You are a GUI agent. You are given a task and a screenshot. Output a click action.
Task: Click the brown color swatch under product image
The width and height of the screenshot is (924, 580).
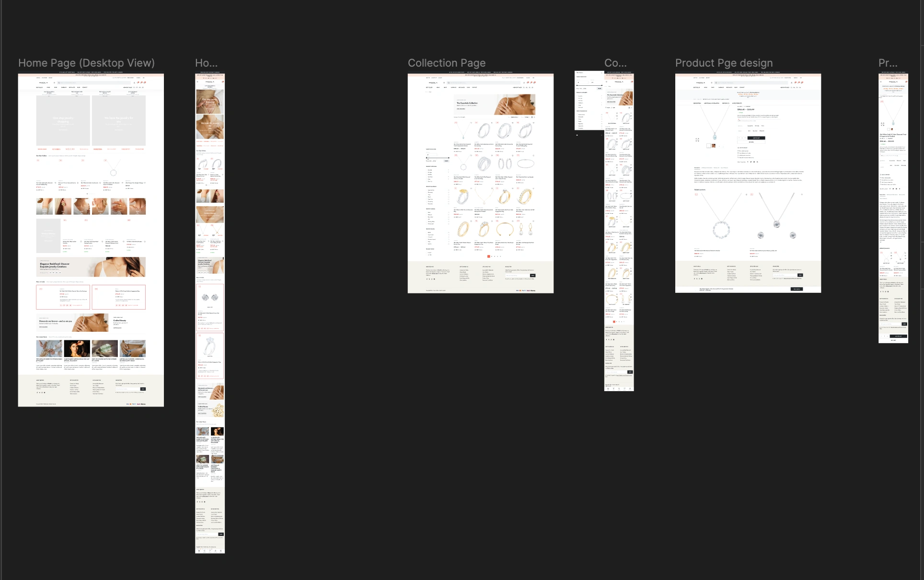click(x=714, y=146)
